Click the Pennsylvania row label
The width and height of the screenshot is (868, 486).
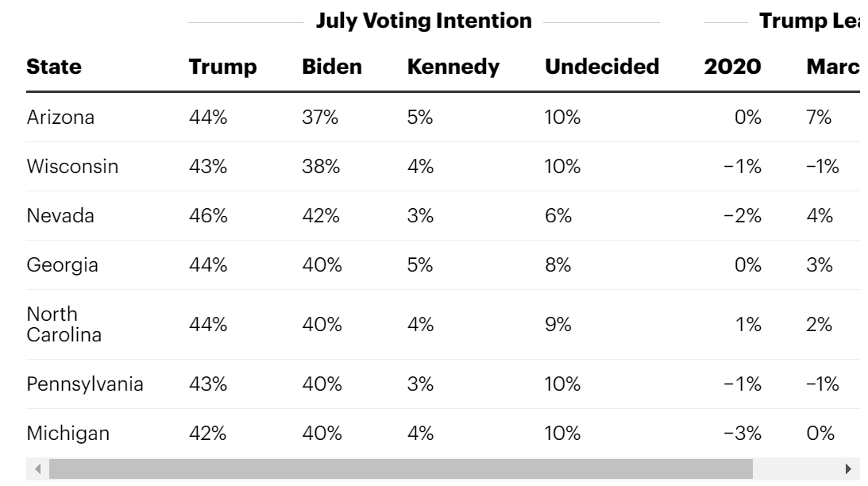pos(85,384)
